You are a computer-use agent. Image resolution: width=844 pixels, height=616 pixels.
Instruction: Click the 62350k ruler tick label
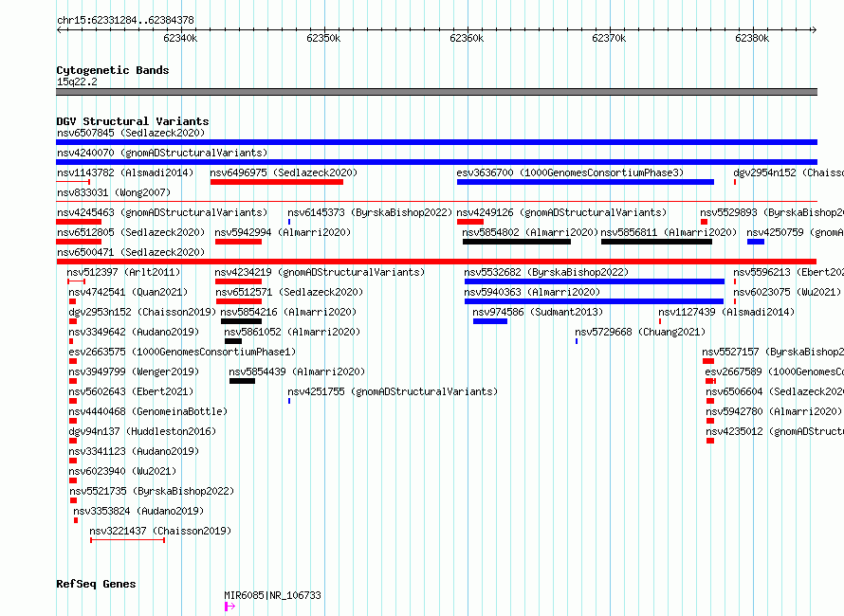[x=323, y=38]
